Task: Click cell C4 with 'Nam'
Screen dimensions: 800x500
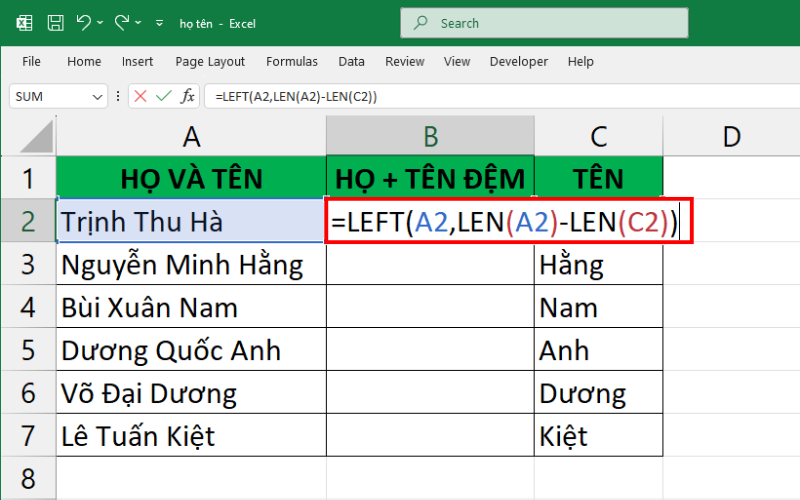Action: (x=598, y=307)
